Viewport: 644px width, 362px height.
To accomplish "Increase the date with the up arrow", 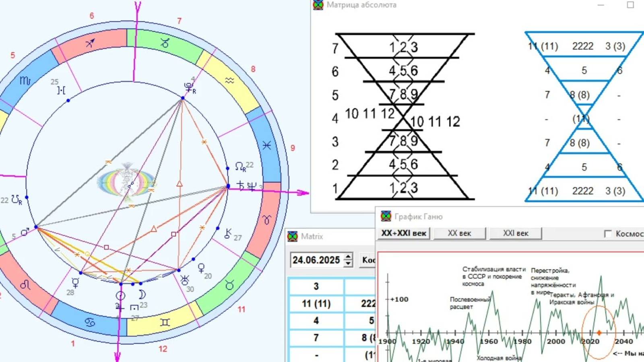I will 348,256.
